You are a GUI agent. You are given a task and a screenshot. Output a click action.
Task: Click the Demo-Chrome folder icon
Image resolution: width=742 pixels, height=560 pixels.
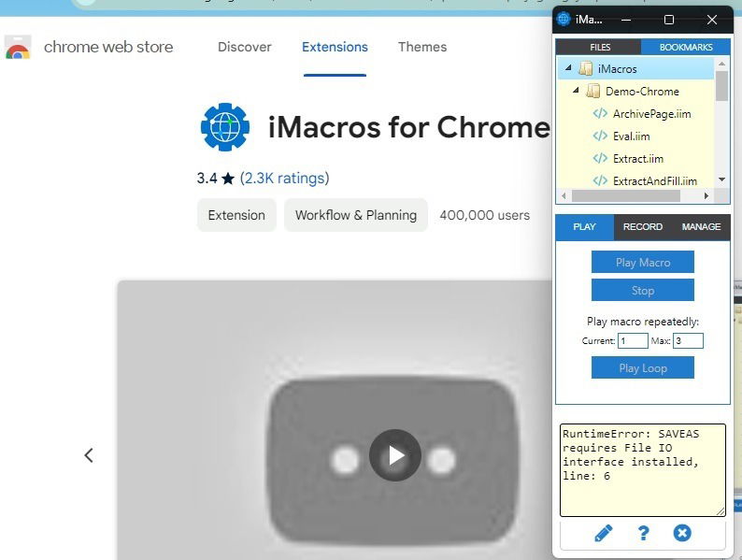(592, 91)
